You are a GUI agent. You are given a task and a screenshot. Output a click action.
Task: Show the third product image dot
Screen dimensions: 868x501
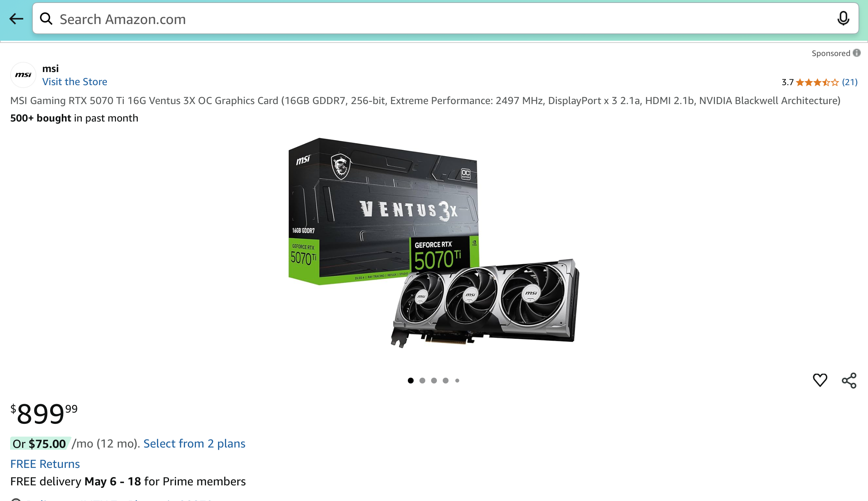point(434,381)
